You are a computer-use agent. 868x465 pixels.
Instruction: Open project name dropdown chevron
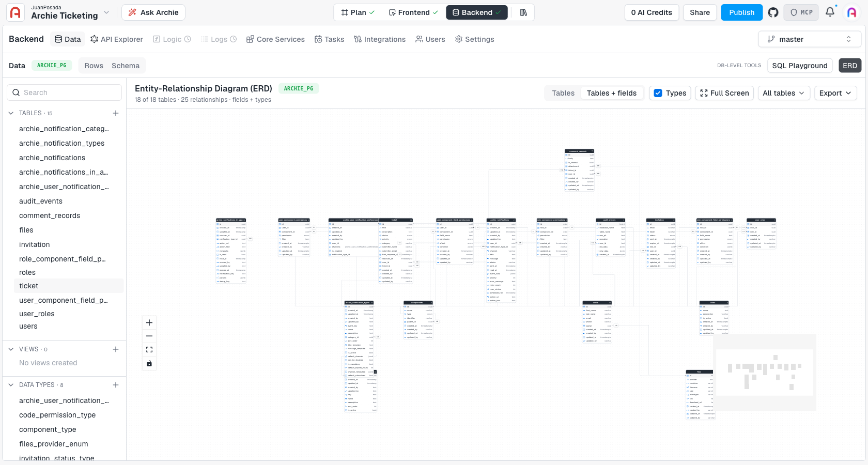click(106, 12)
